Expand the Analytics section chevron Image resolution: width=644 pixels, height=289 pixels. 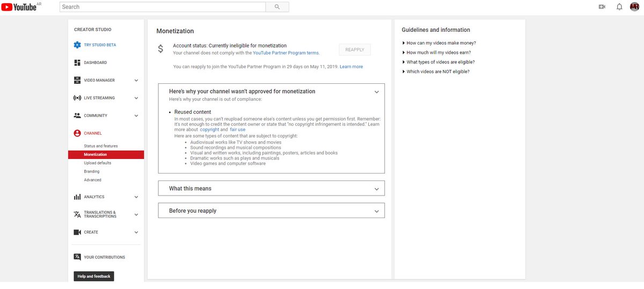click(x=136, y=197)
